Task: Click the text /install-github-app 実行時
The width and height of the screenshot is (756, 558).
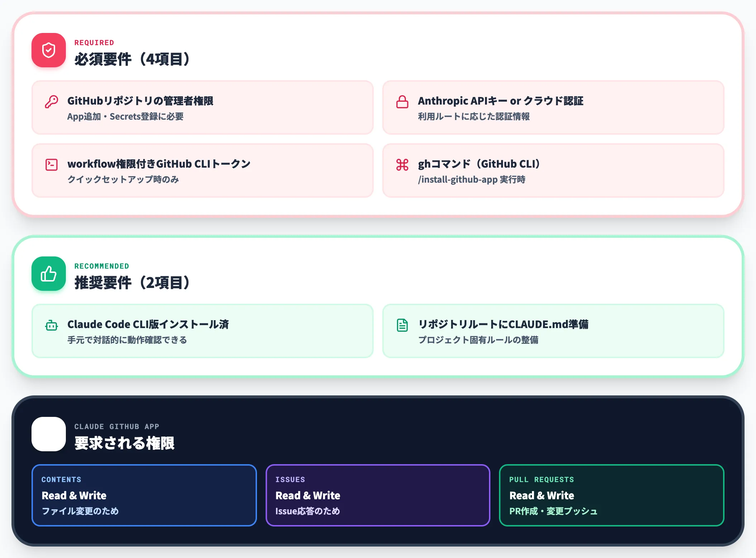Action: coord(472,179)
